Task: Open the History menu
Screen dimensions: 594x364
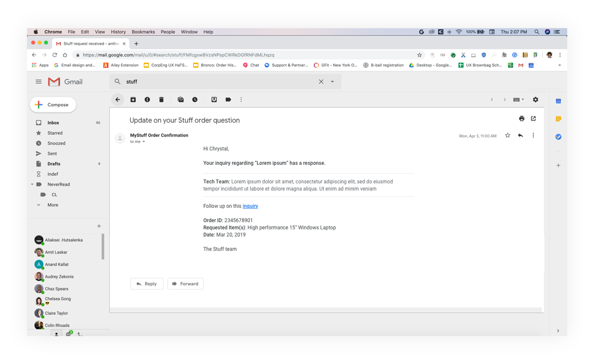Action: [118, 32]
